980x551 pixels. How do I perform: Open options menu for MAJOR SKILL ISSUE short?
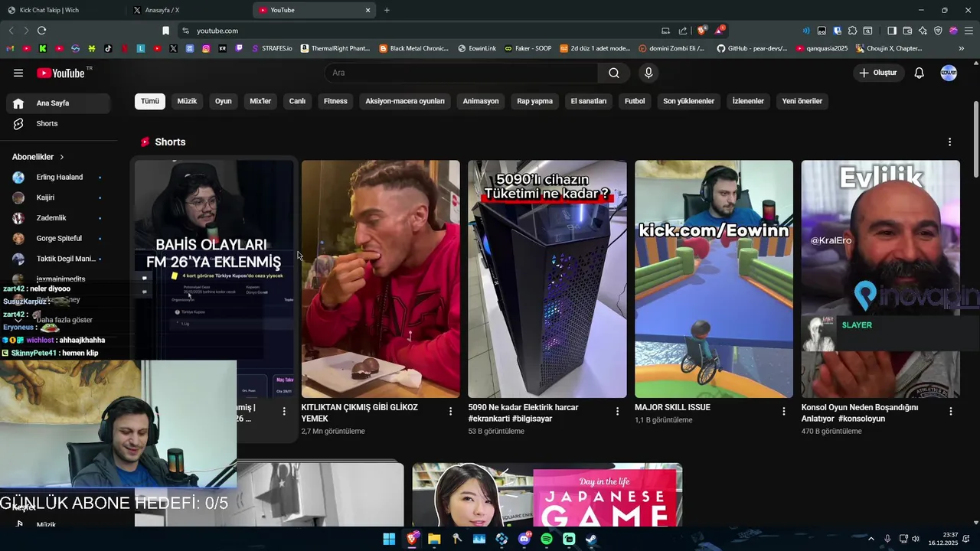(x=783, y=412)
